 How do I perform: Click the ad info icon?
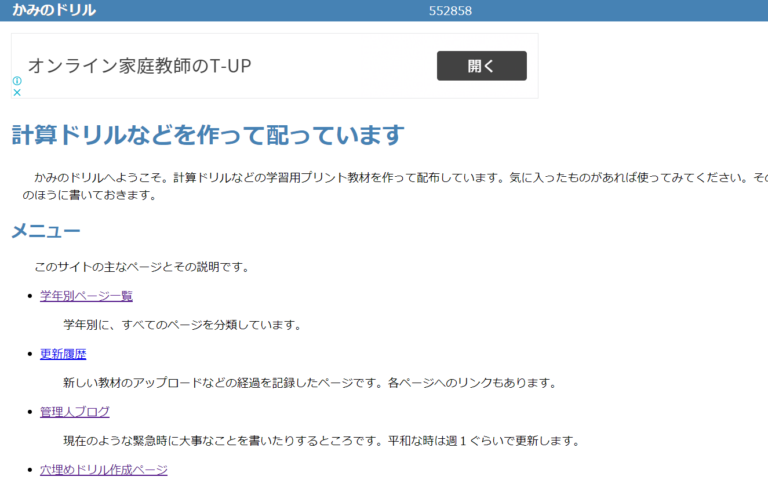click(x=17, y=81)
